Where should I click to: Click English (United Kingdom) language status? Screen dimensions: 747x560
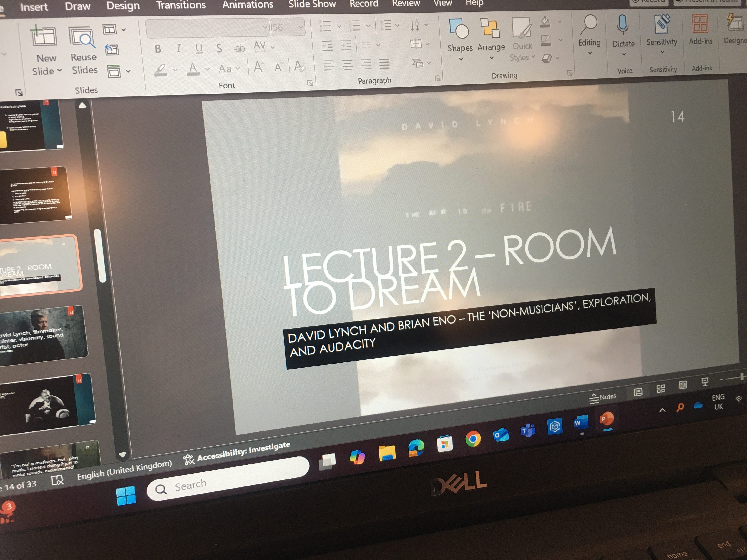click(124, 470)
